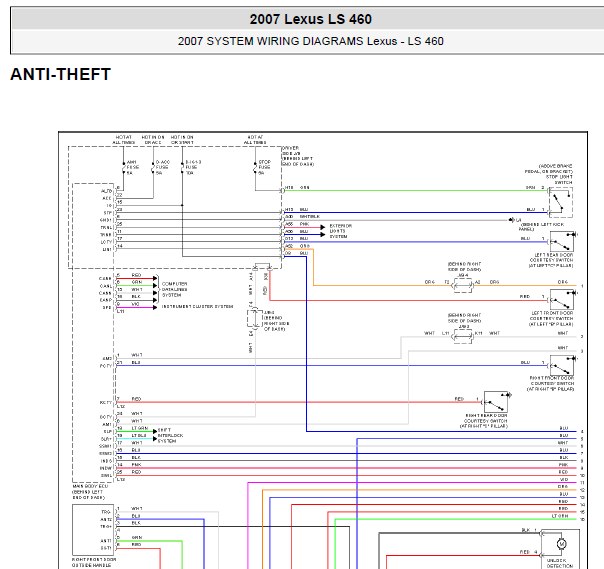The height and width of the screenshot is (569, 604).
Task: Click the 'Computer Datalines System' reference label
Action: coord(174,289)
